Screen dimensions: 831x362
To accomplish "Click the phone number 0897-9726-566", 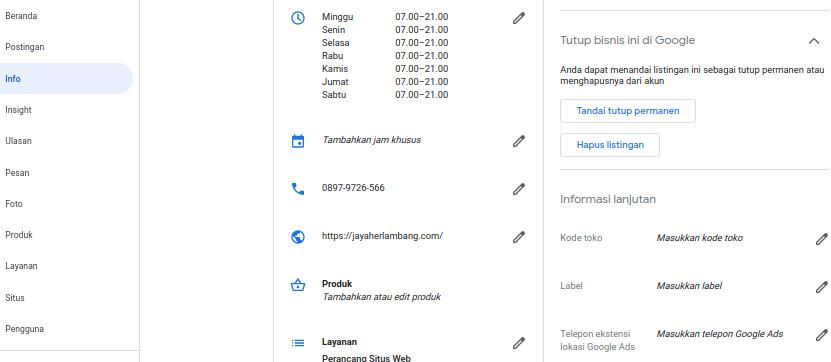I will tap(353, 188).
